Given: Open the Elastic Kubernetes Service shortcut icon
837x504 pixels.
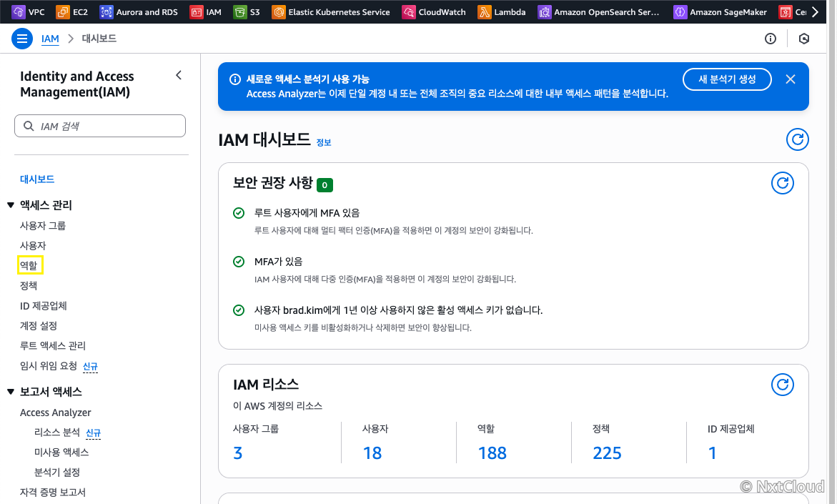Looking at the screenshot, I should tap(279, 11).
